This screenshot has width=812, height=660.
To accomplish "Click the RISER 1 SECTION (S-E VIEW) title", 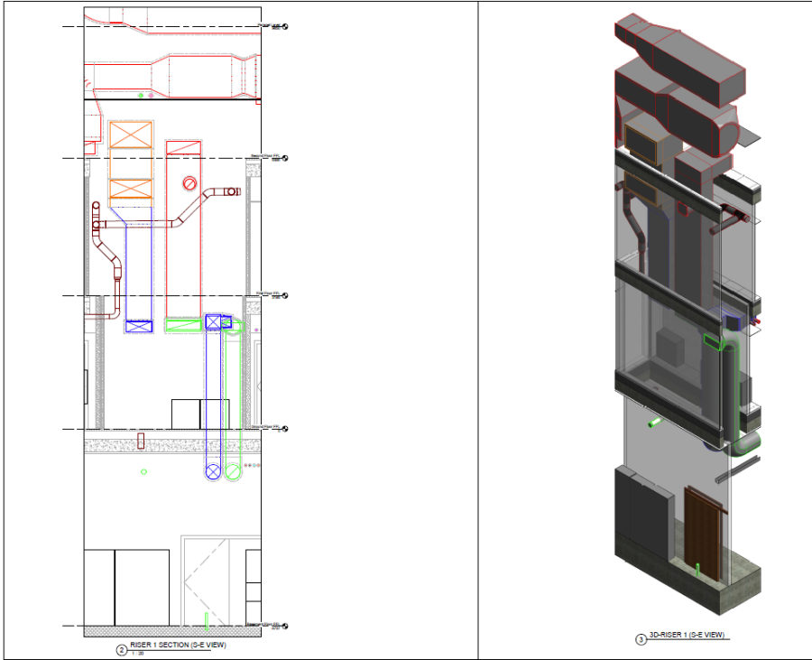I will click(x=177, y=646).
